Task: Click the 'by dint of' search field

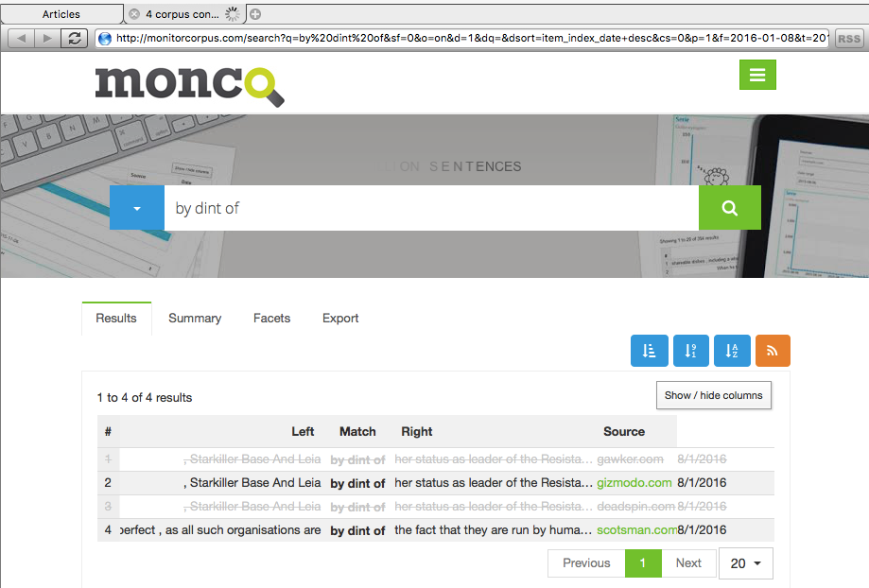Action: point(430,208)
